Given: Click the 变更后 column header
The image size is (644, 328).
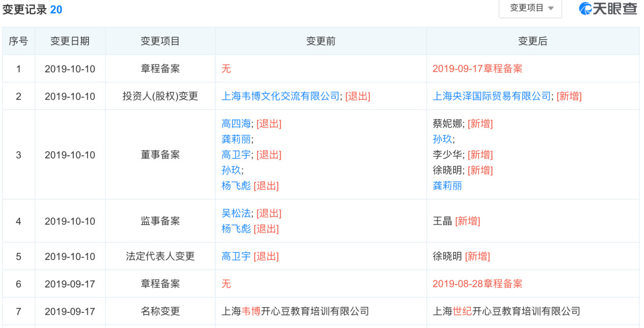Looking at the screenshot, I should (x=533, y=41).
